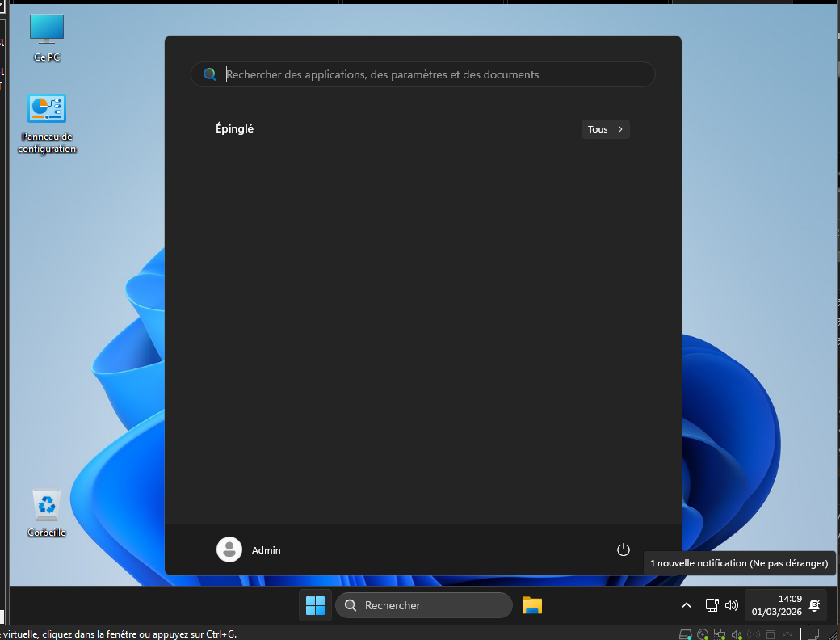This screenshot has width=840, height=640.
Task: Open the Panneau de configuration desktop icon
Action: 47,124
